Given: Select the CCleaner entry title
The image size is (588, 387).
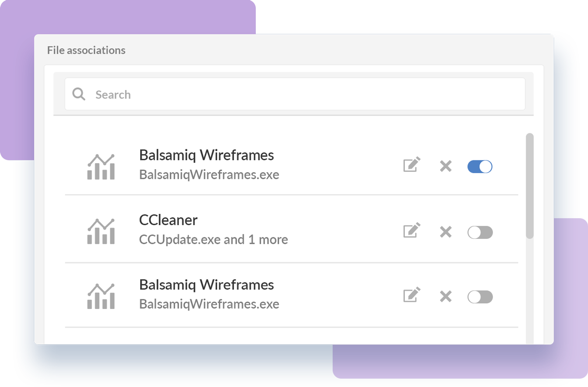Looking at the screenshot, I should [168, 220].
